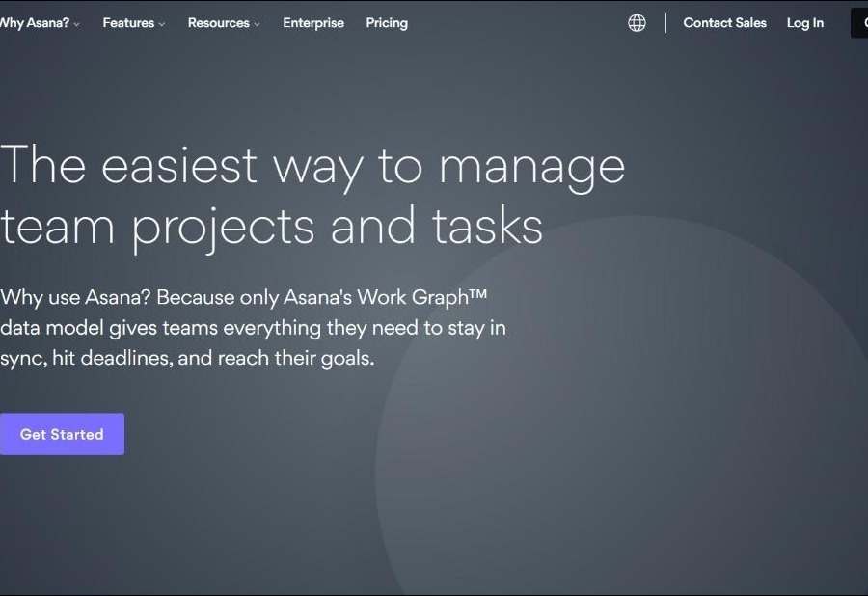
Task: Click the chevron next to Why Asana?
Action: tap(77, 24)
